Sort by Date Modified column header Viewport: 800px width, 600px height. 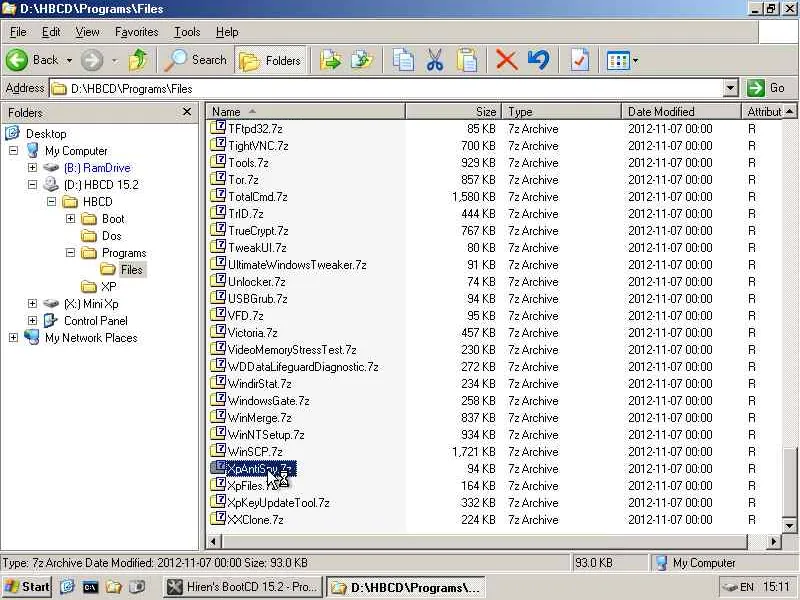click(x=681, y=112)
